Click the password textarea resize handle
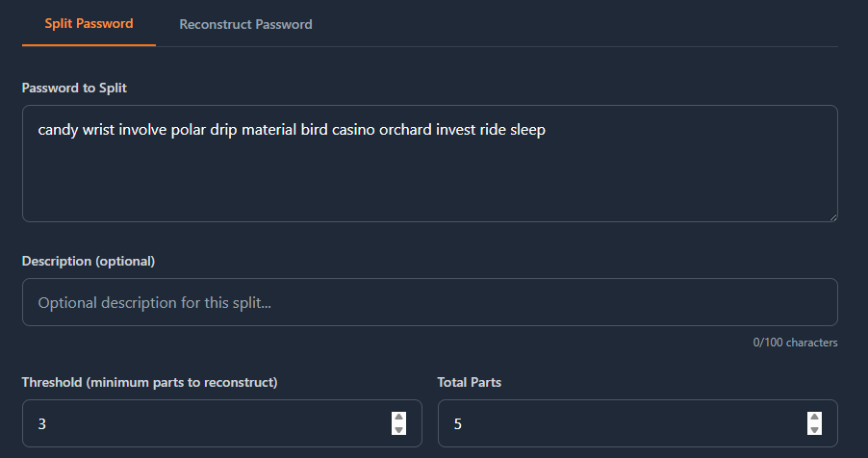868x458 pixels. (x=831, y=216)
